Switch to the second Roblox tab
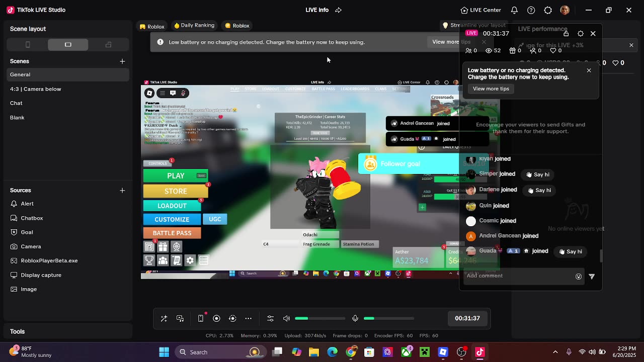The width and height of the screenshot is (644, 362). (x=237, y=26)
